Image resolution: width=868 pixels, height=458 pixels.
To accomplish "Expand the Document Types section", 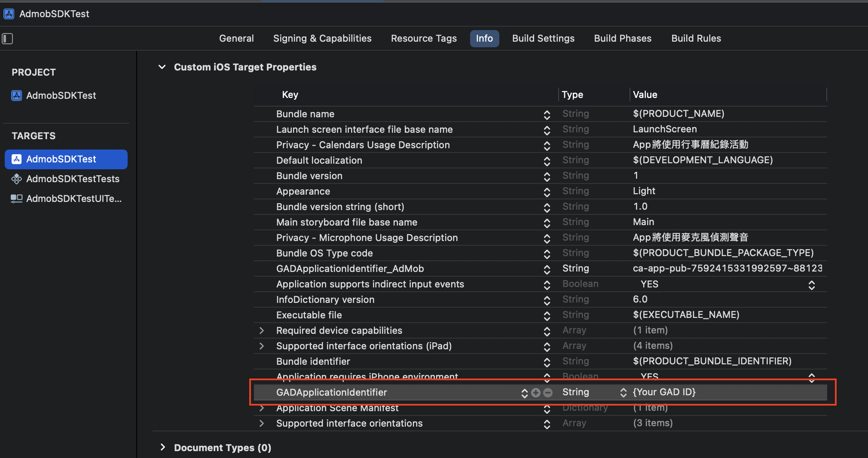I will [162, 447].
